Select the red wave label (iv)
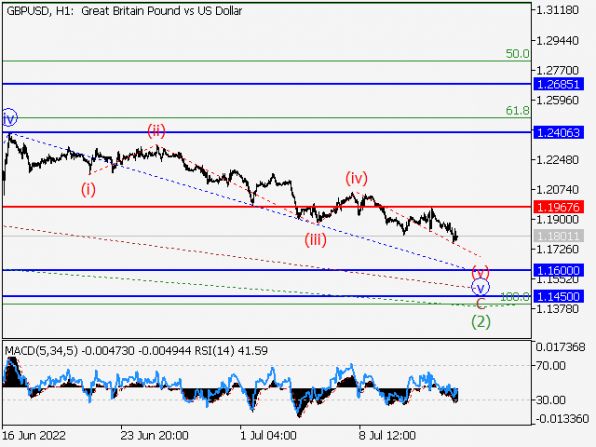The width and height of the screenshot is (596, 447). point(357,178)
